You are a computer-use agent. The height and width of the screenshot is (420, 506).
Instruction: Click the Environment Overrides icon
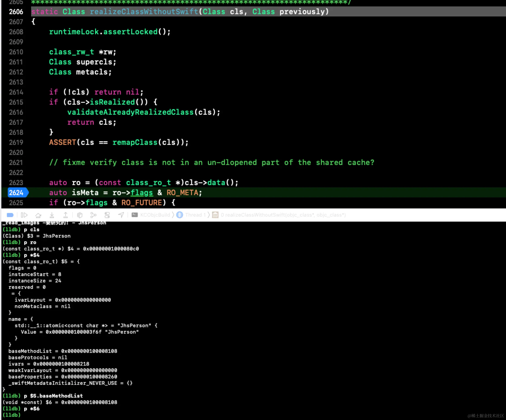107,215
